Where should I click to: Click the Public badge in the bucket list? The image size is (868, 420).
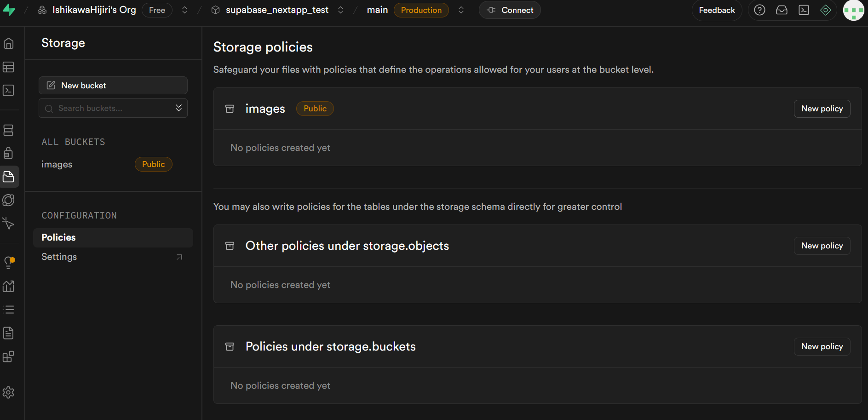153,164
